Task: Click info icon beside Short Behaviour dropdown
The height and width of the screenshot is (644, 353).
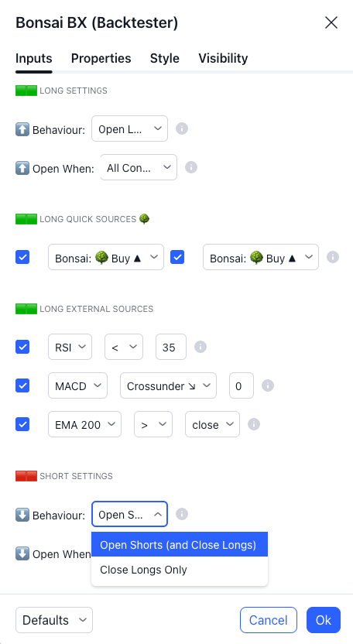Action: (182, 514)
